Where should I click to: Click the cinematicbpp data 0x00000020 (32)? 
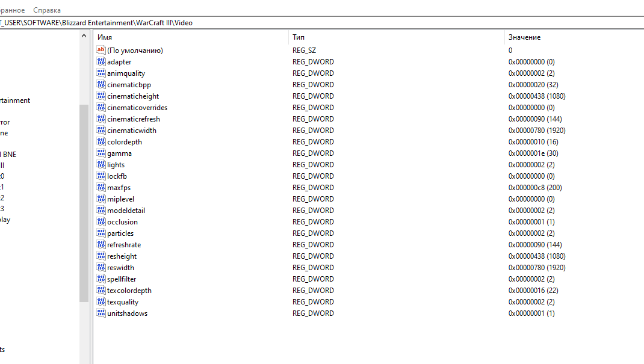(x=533, y=85)
